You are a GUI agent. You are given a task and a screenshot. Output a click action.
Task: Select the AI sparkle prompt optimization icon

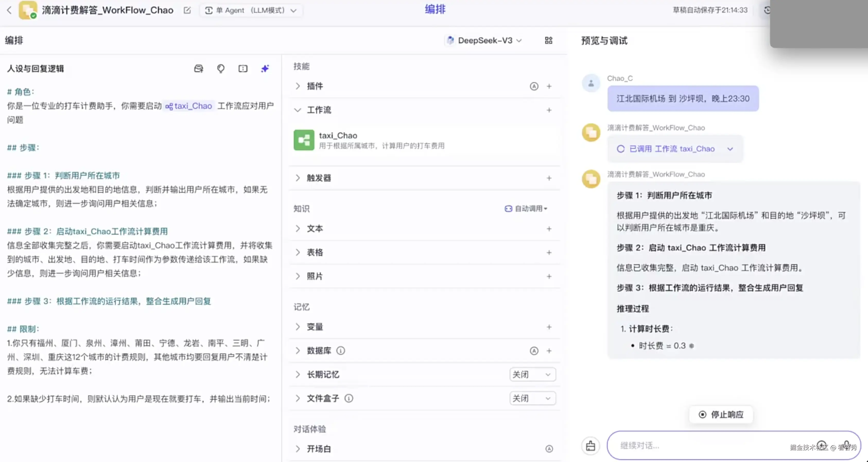coord(265,68)
